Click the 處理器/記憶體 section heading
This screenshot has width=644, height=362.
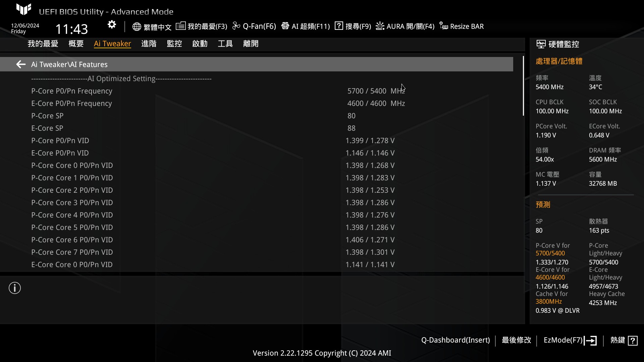click(x=559, y=61)
